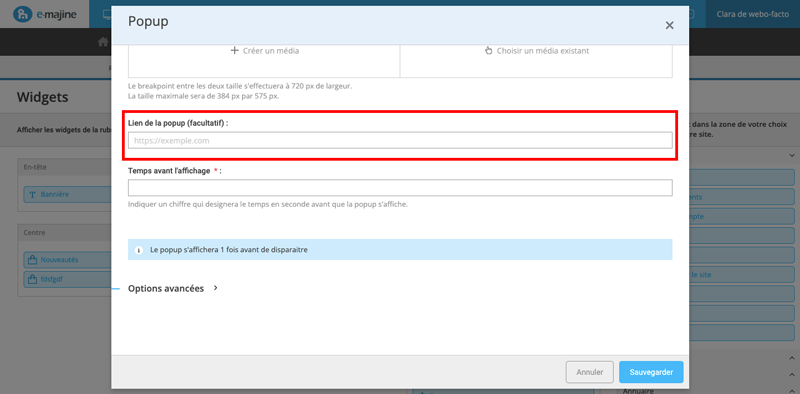Click the bag icon on the fdsfgdf widget
Viewport: 800px width, 394px height.
click(32, 280)
